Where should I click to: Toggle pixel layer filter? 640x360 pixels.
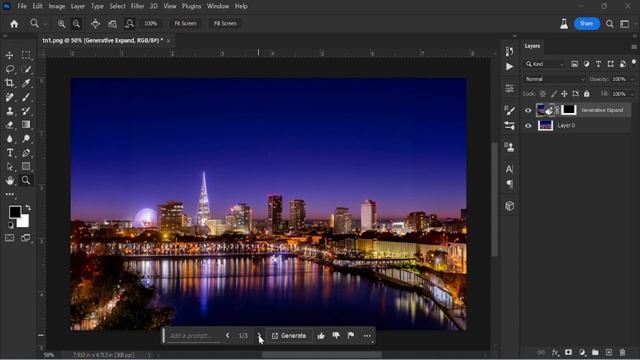click(574, 64)
